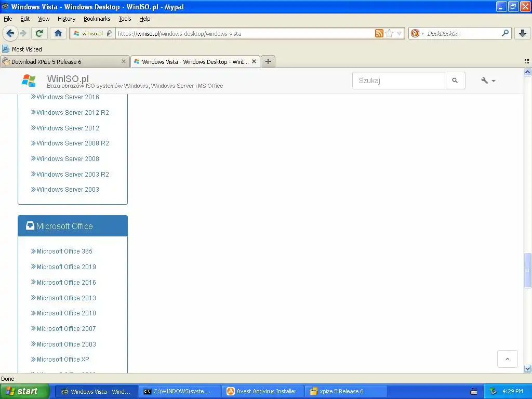Switch to Avast Antivirus Installer taskbar button
The image size is (532, 399).
(263, 391)
